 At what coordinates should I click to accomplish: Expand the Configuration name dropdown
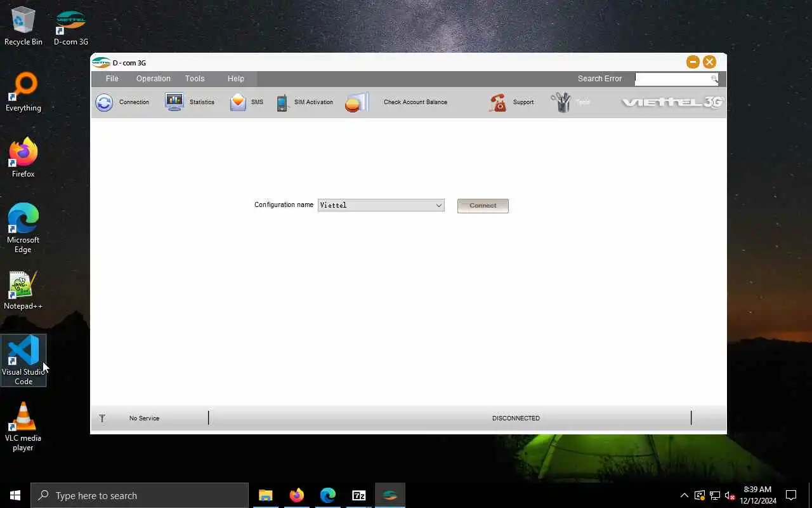438,205
